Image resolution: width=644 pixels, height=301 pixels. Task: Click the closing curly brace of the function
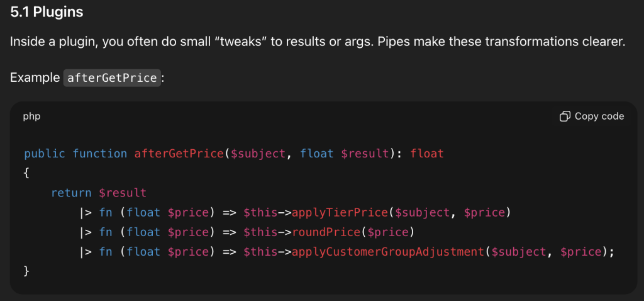[26, 271]
